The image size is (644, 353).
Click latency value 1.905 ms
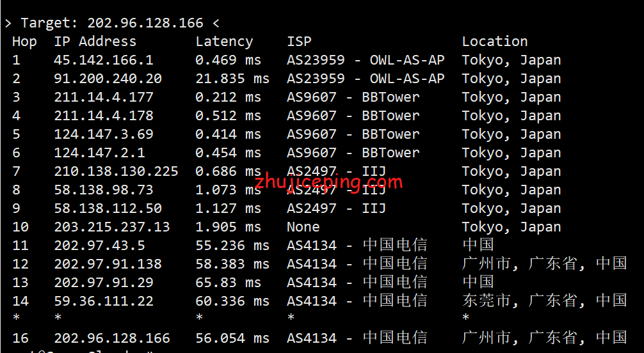pyautogui.click(x=228, y=227)
